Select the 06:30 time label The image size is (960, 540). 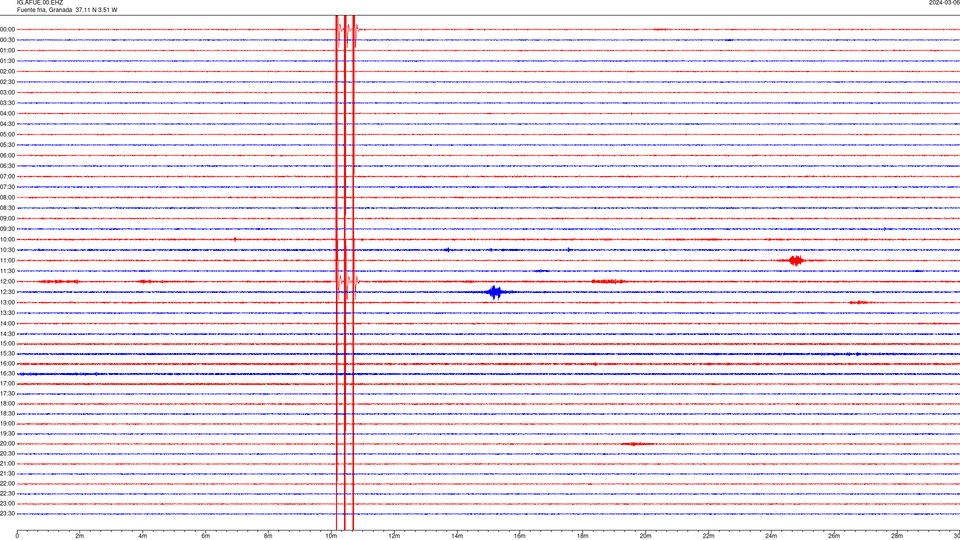(7, 166)
